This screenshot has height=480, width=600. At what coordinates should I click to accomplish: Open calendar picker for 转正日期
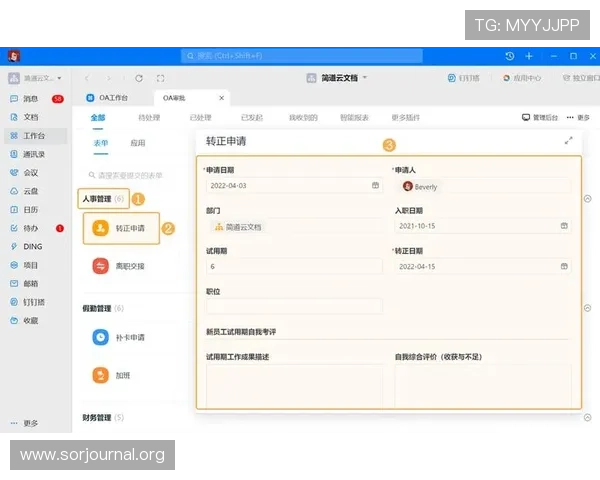click(564, 266)
